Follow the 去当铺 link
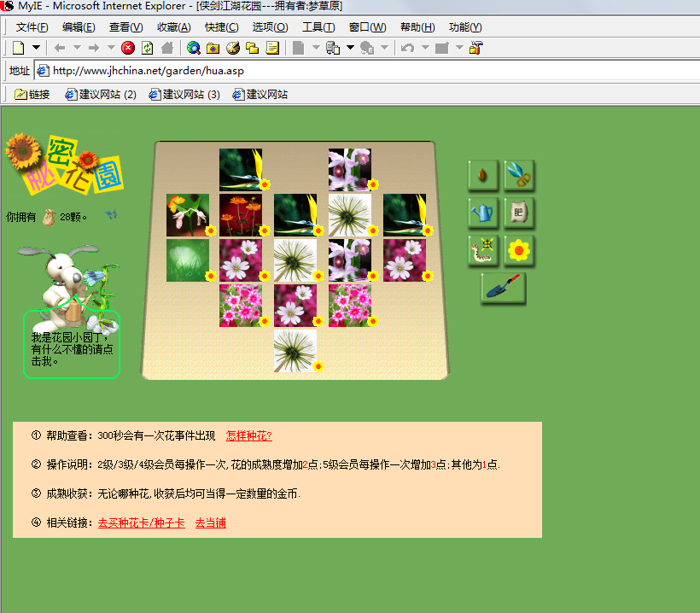This screenshot has width=700, height=613. 210,523
